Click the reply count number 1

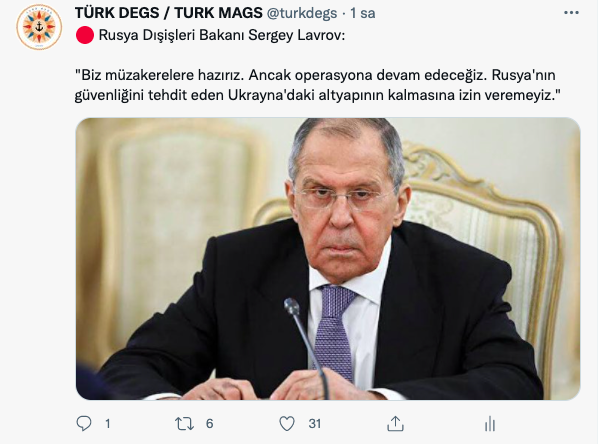click(x=108, y=424)
